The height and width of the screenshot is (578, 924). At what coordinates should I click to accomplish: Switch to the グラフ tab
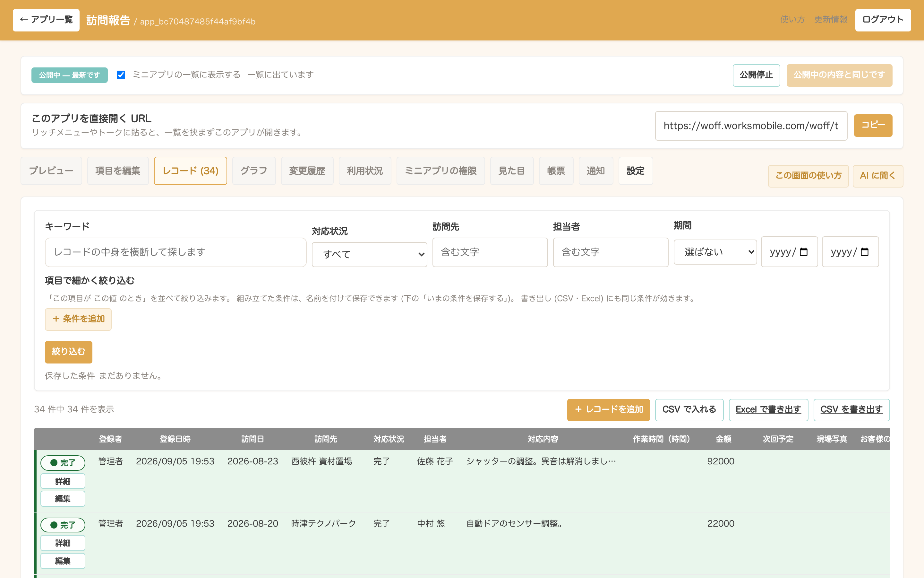254,171
